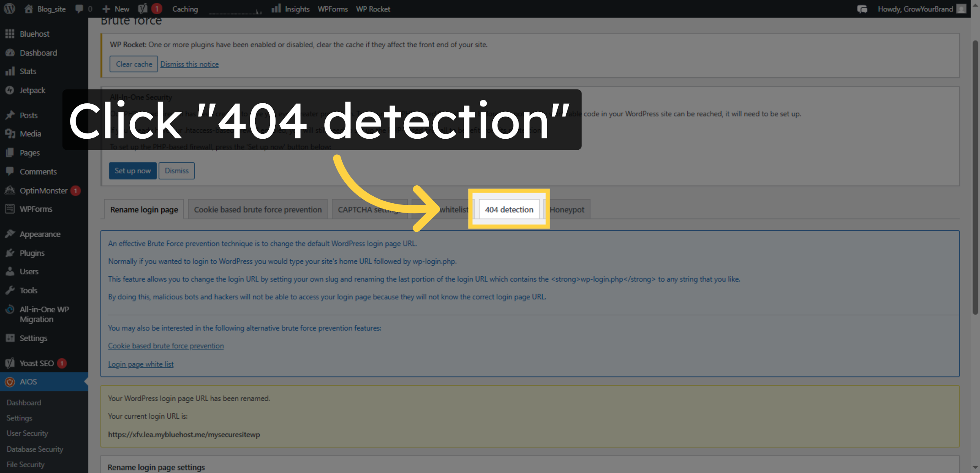Click the Clear cache button
The width and height of the screenshot is (980, 473).
pos(134,64)
